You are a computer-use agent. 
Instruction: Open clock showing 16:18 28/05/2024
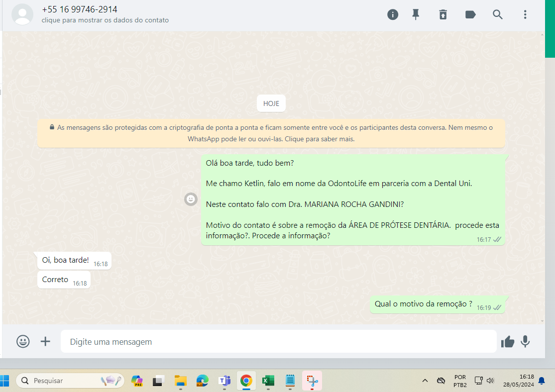pos(519,381)
